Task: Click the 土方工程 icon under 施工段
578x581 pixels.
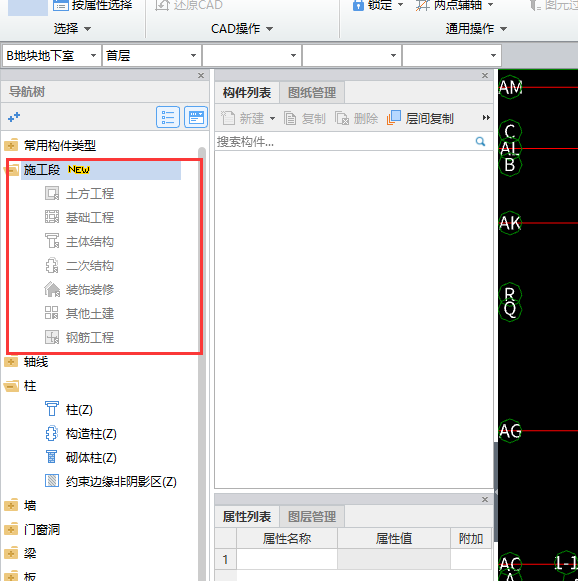Action: pyautogui.click(x=52, y=193)
